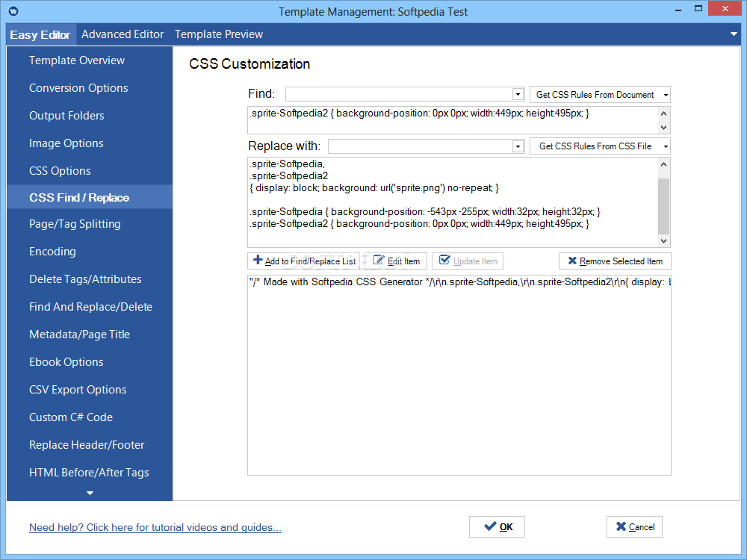Viewport: 747px width, 560px height.
Task: Expand the Replace with combo box dropdown
Action: [518, 146]
